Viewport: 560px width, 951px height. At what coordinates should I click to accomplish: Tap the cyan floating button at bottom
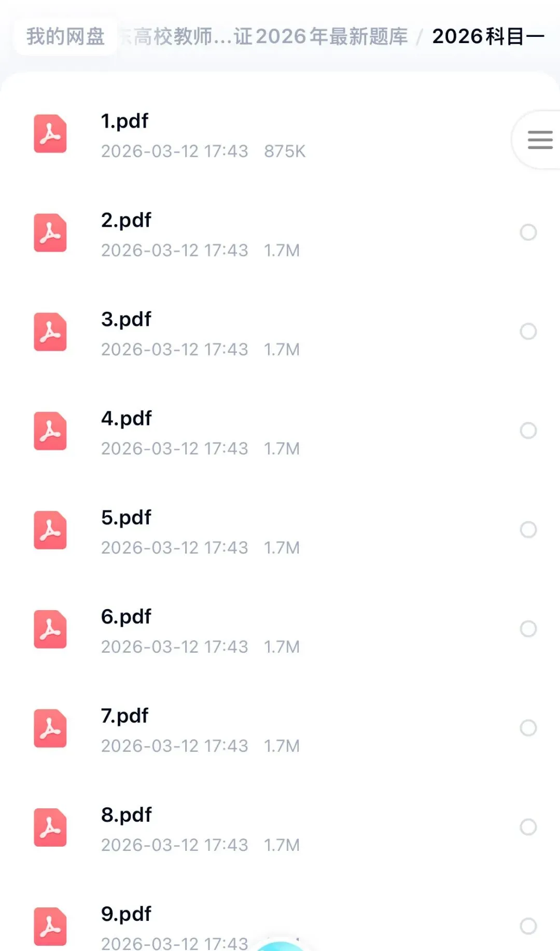click(281, 946)
